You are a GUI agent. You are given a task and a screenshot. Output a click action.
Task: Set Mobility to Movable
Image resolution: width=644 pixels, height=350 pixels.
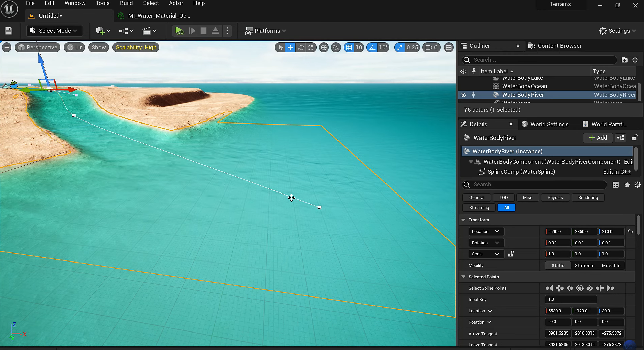pyautogui.click(x=611, y=265)
